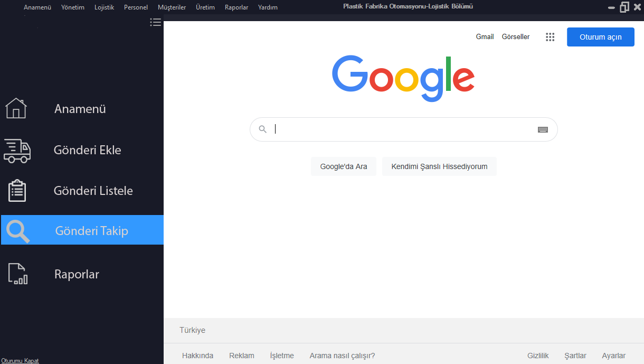Open the Google apps grid icon
Screen dimensions: 644x364
coord(550,37)
